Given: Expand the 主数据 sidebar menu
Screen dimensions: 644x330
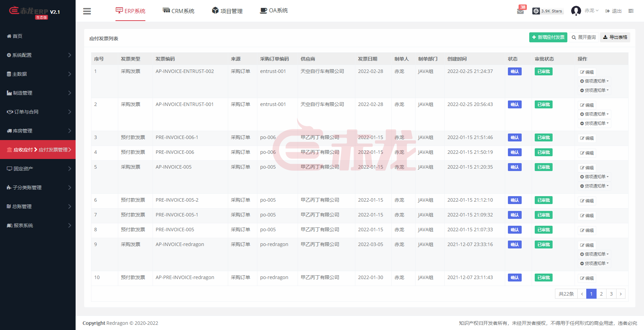Looking at the screenshot, I should [x=38, y=74].
